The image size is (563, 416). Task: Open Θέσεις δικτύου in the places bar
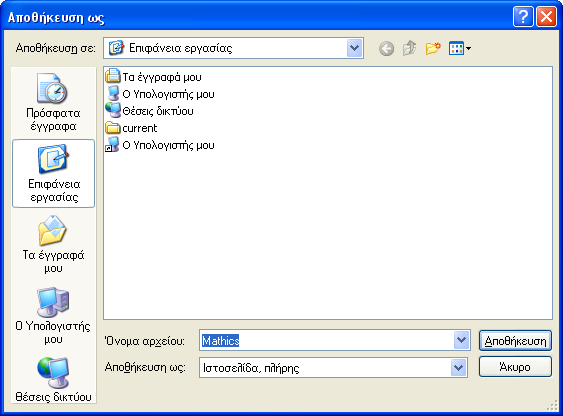[x=53, y=380]
